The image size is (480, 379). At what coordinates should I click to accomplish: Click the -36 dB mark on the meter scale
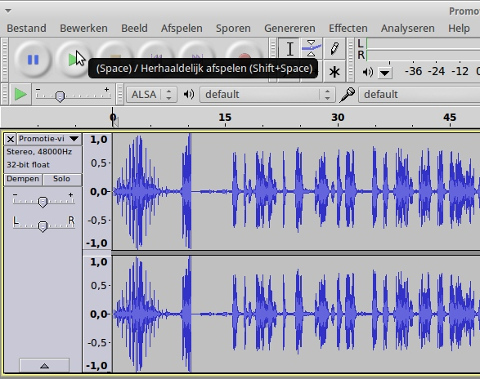[x=413, y=71]
